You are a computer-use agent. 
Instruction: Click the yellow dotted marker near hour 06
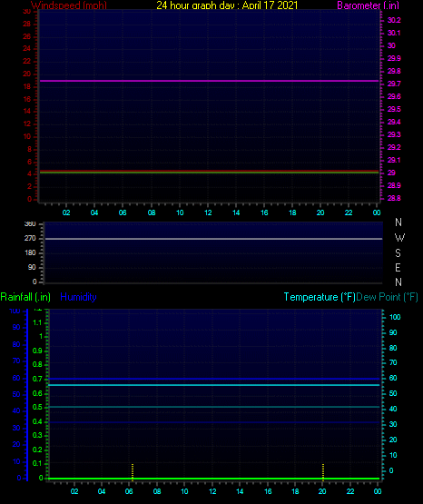pos(133,471)
